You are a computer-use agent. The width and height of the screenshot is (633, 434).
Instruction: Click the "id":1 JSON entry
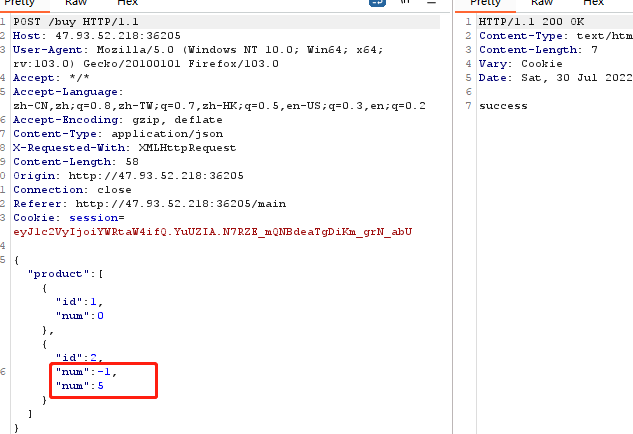click(x=79, y=302)
